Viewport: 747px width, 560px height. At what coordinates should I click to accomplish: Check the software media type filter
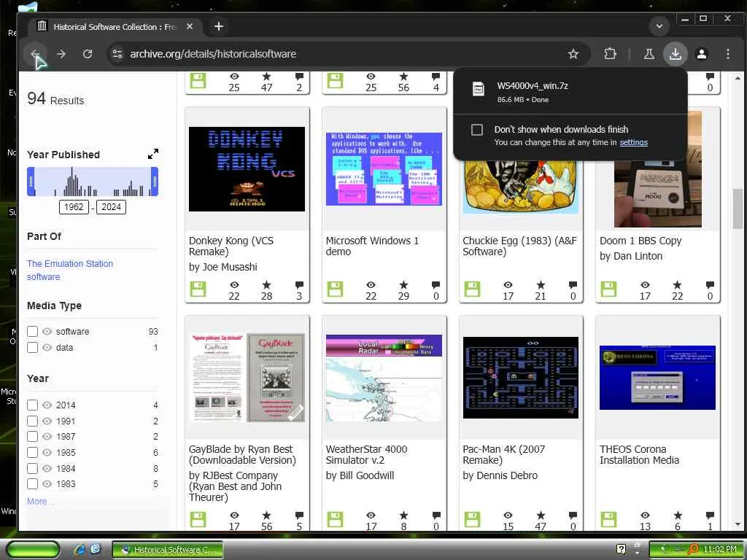click(32, 332)
